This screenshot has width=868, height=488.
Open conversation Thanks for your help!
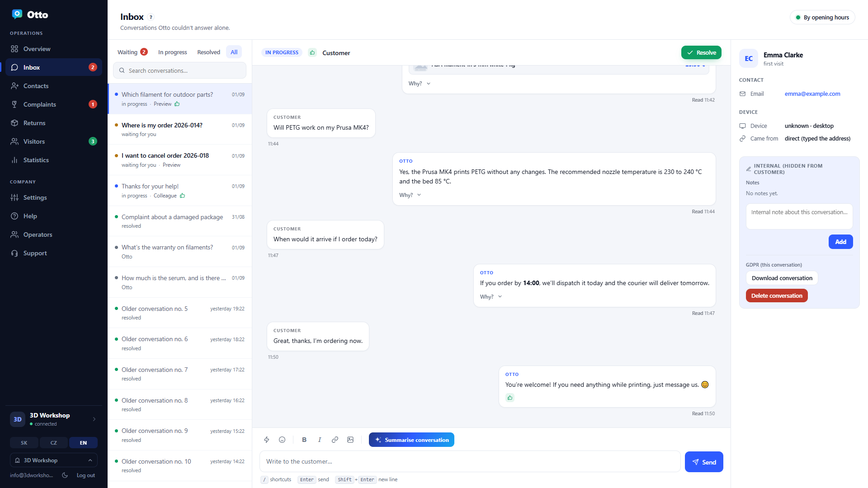[179, 191]
